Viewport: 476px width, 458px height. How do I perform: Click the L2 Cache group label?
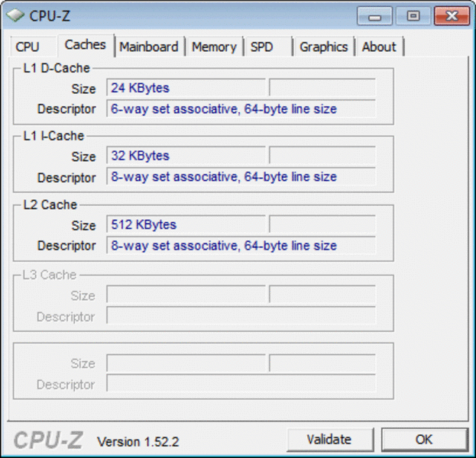click(x=50, y=205)
